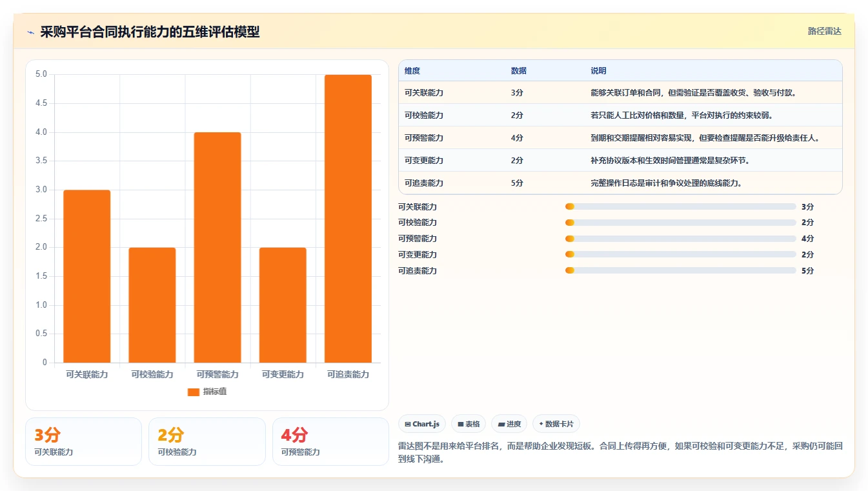Click the 表格 tag chip

(469, 424)
